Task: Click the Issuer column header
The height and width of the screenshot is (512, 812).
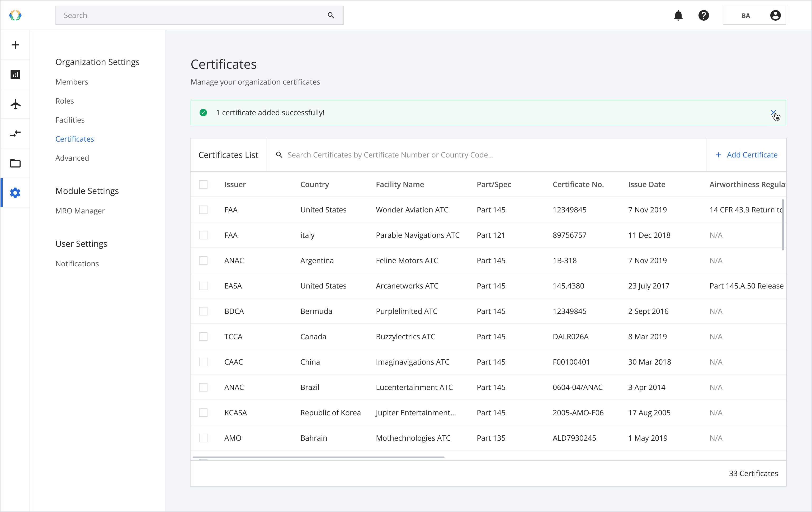Action: (235, 184)
